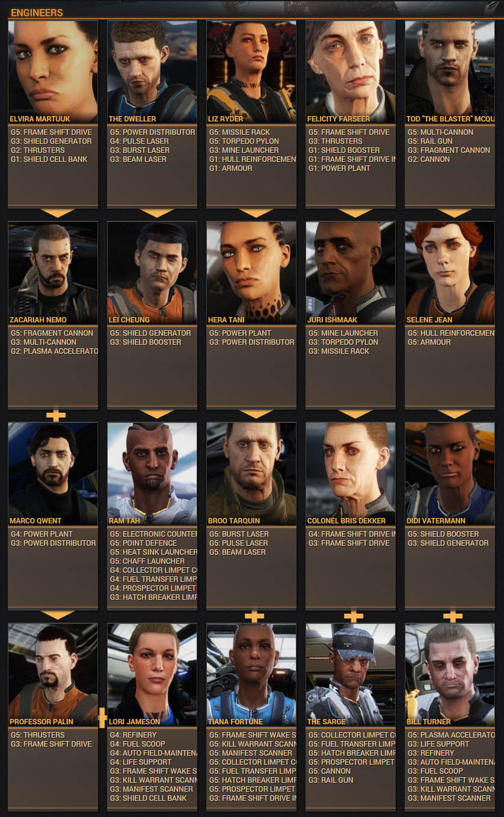Viewport: 504px width, 817px height.
Task: Click the plus icon above Bill Turner
Action: click(x=452, y=616)
